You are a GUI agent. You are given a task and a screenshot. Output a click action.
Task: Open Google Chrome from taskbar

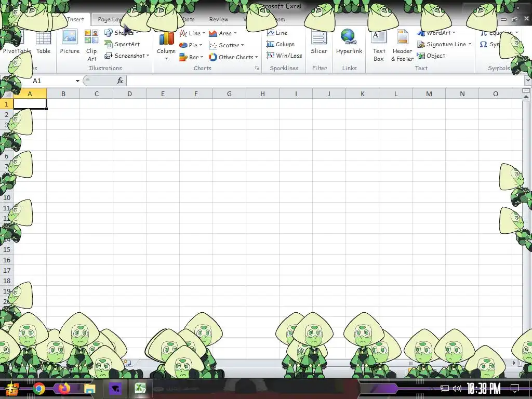click(x=38, y=389)
